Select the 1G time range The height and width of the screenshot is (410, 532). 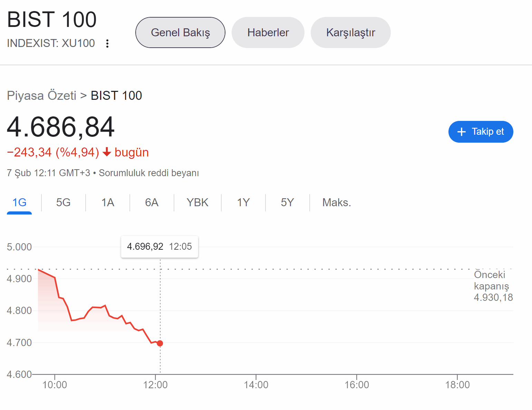pyautogui.click(x=19, y=202)
